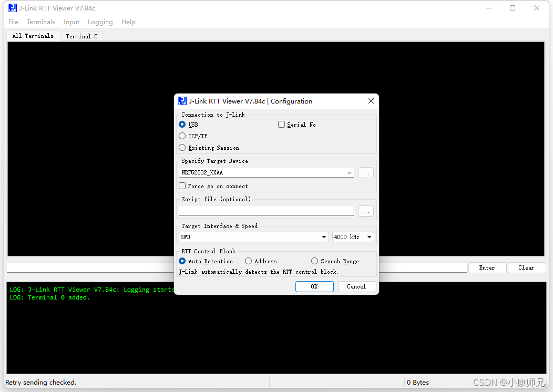Click the J-Link icon in main title bar
The height and width of the screenshot is (392, 553).
(x=13, y=8)
